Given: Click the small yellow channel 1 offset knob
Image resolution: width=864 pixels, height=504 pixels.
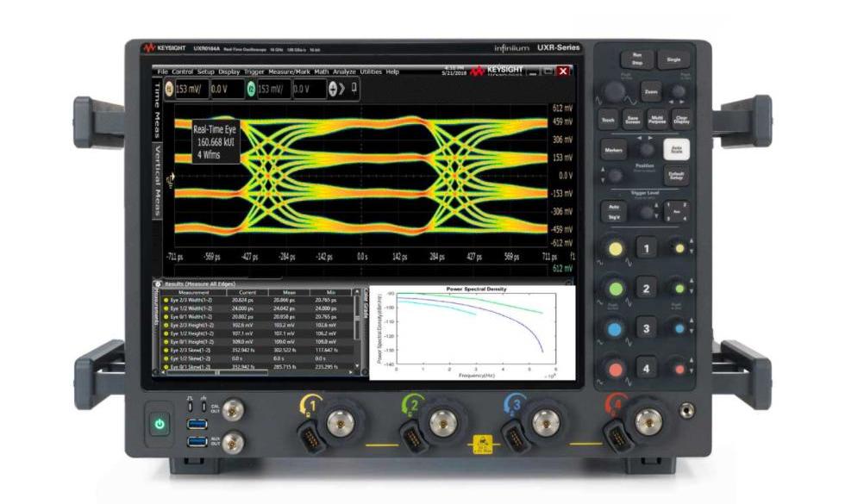Looking at the screenshot, I should (x=679, y=248).
